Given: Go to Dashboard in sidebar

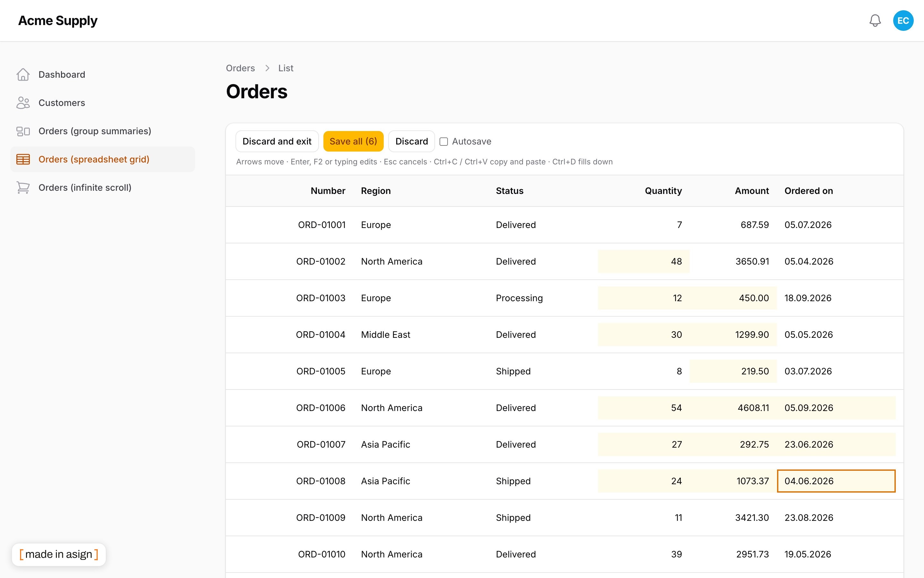Looking at the screenshot, I should (x=103, y=74).
